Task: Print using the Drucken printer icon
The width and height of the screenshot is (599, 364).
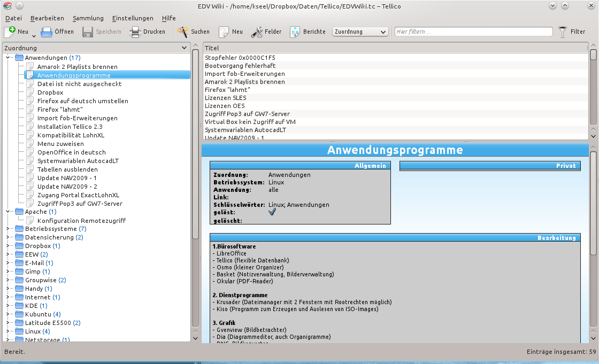Action: pos(135,32)
